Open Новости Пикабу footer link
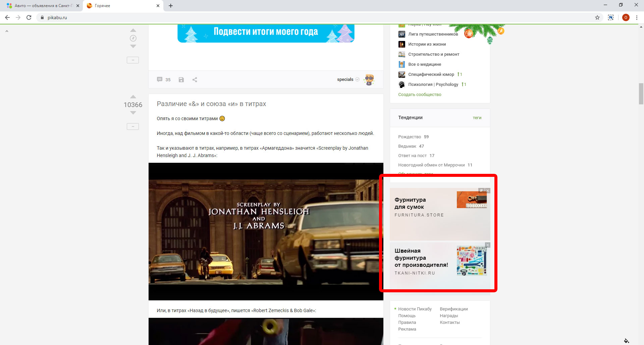Image resolution: width=644 pixels, height=345 pixels. pyautogui.click(x=415, y=309)
